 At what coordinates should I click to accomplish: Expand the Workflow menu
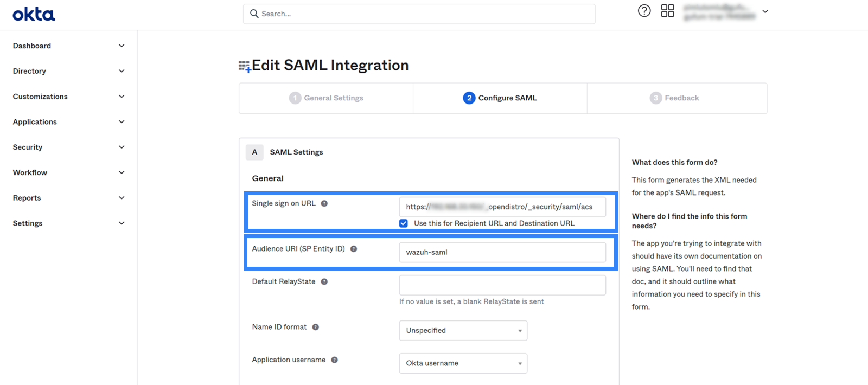(68, 172)
